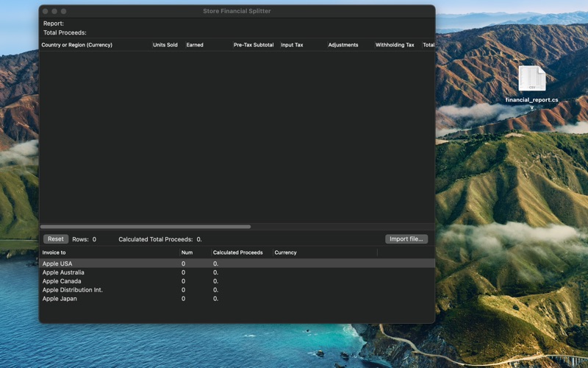The width and height of the screenshot is (588, 368).
Task: Click Calculated Proceeds value for Apple Distribution Int.
Action: 215,290
